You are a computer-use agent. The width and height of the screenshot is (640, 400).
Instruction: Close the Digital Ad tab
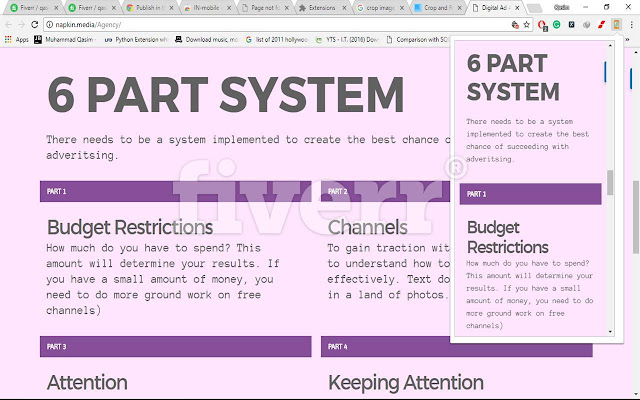pyautogui.click(x=518, y=8)
